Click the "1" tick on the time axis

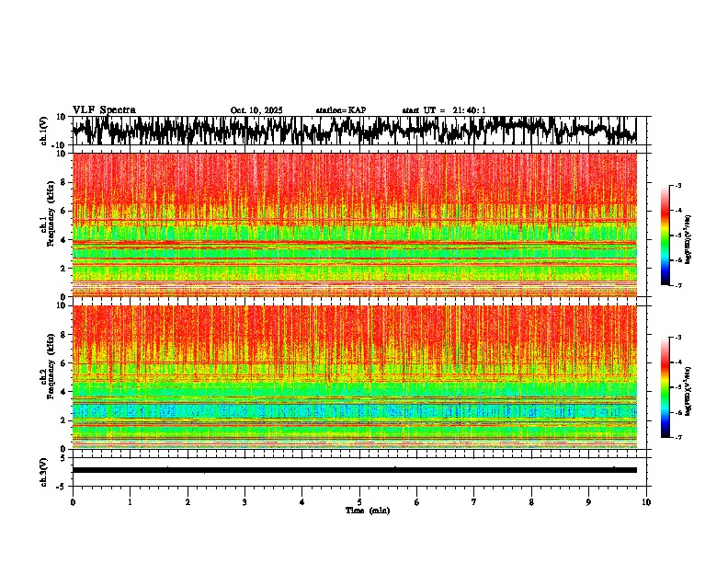[x=130, y=502]
